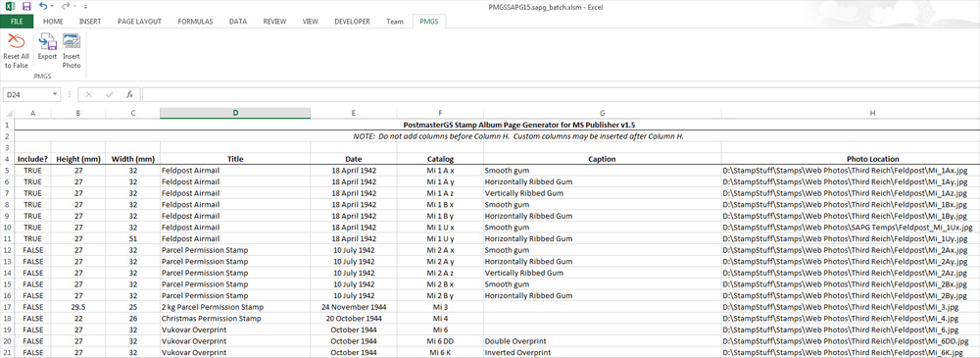
Task: Click photo path ending Mi_3.jpg
Action: click(850, 307)
